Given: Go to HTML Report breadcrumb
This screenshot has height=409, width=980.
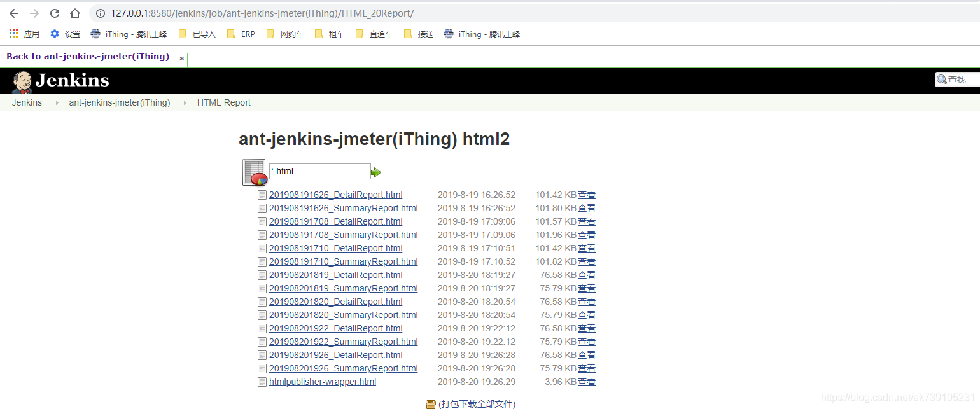Looking at the screenshot, I should tap(224, 102).
